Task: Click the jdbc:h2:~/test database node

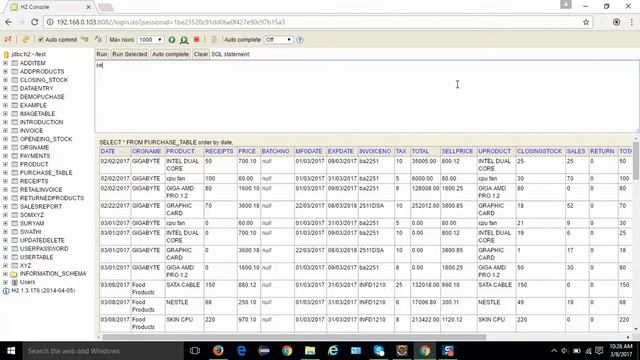Action: (29, 54)
